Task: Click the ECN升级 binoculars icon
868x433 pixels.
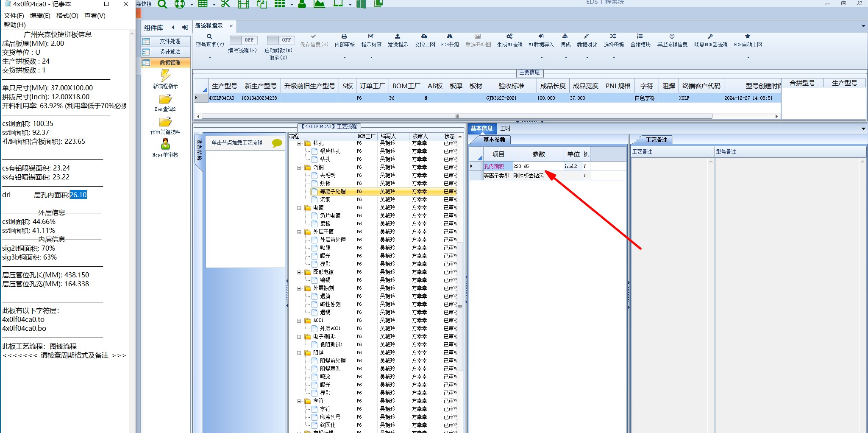Action: (450, 36)
